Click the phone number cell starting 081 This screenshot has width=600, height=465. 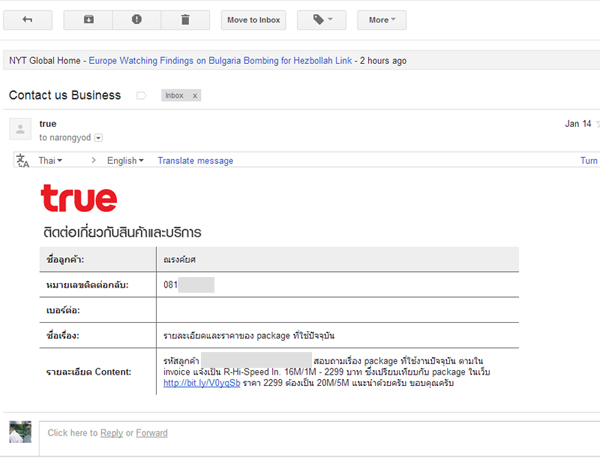coord(338,285)
